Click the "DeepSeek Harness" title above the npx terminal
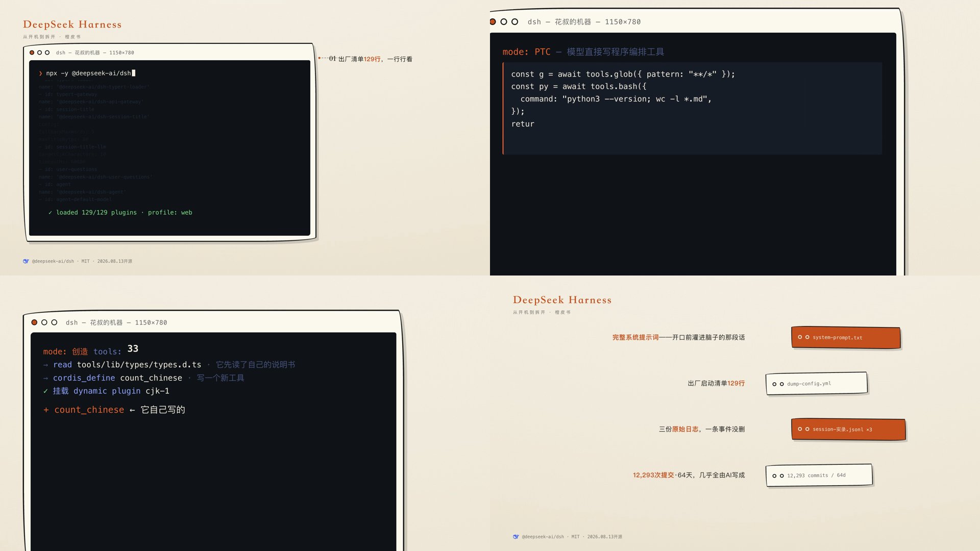 (72, 24)
